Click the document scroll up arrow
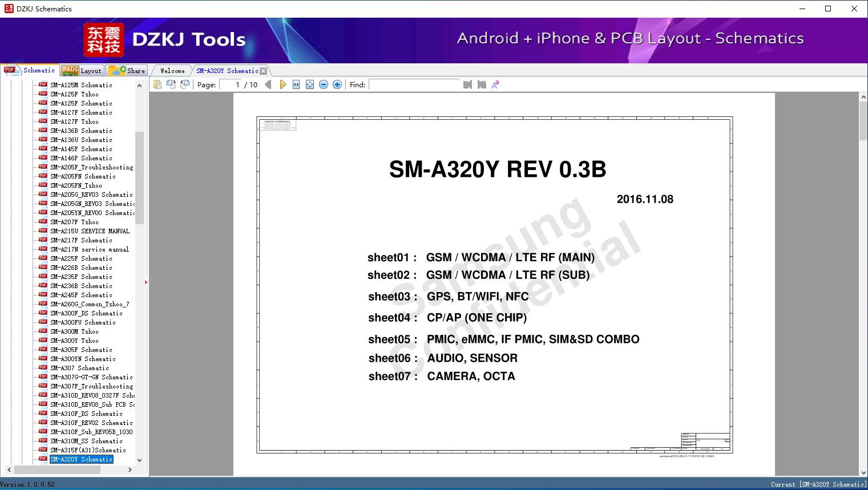This screenshot has width=868, height=490. pyautogui.click(x=863, y=98)
